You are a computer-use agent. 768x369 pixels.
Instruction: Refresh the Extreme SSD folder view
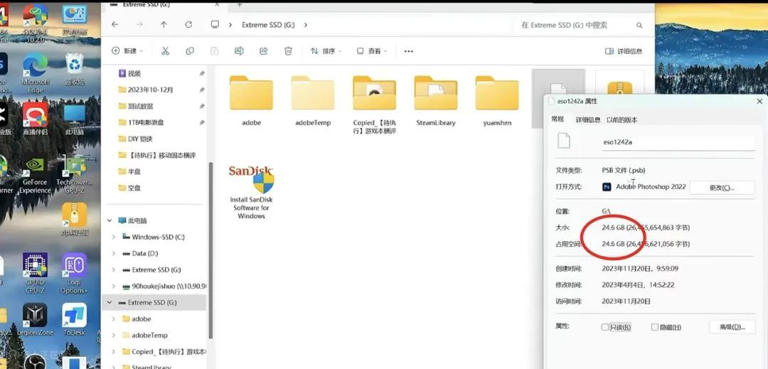[x=188, y=25]
